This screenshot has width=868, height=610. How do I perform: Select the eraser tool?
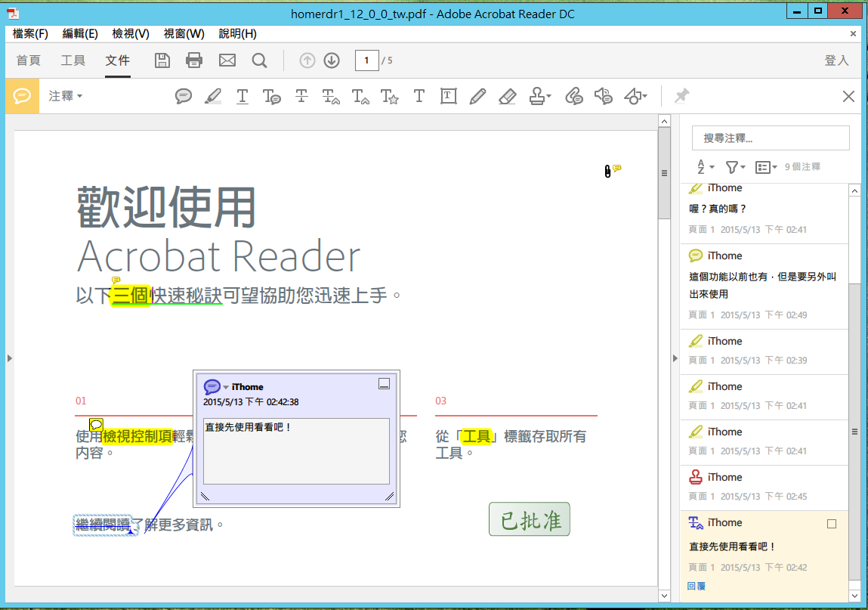point(507,96)
